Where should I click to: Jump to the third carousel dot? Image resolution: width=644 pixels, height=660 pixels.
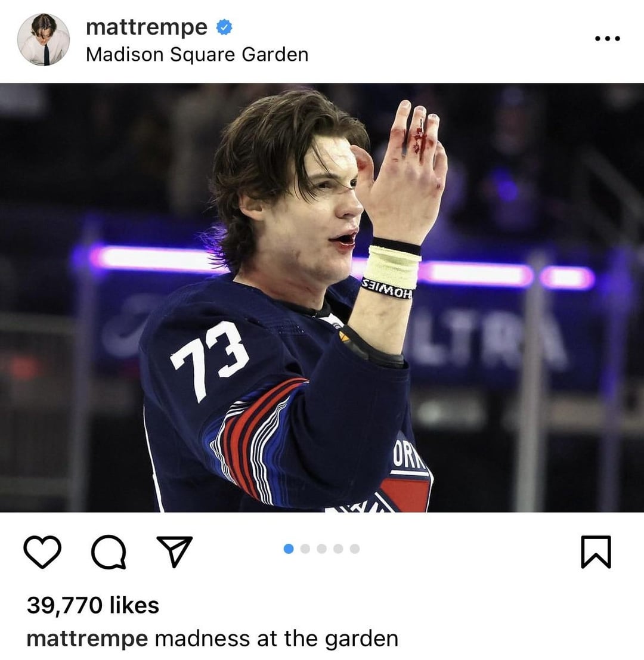pos(321,549)
